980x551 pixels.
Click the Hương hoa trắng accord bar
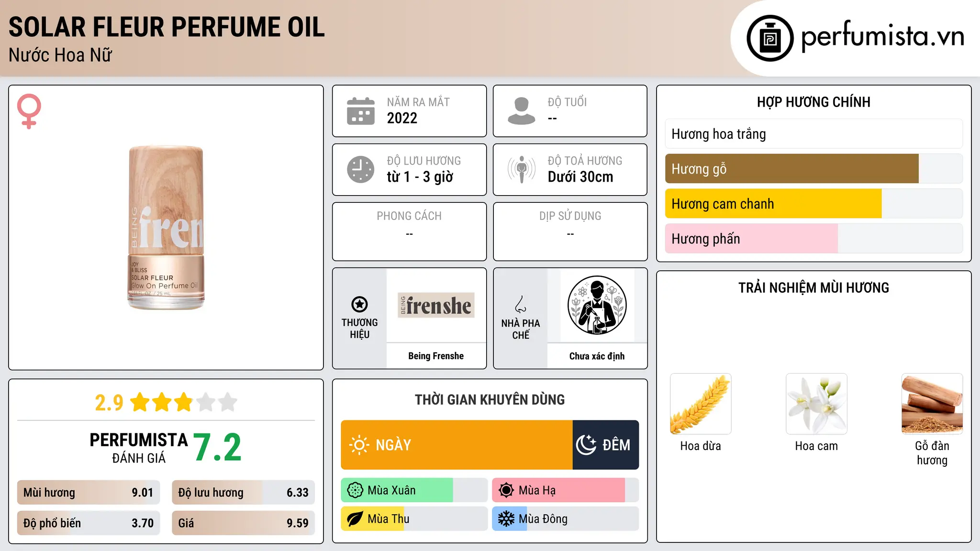point(814,134)
